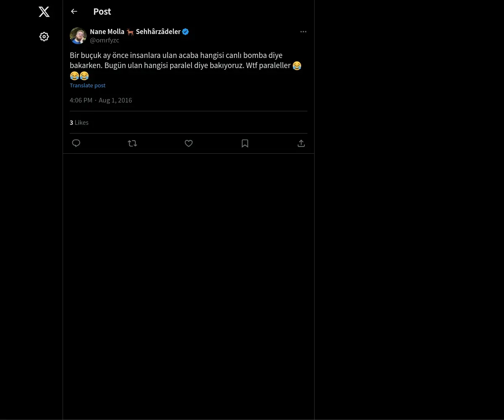Repost this tweet

[132, 143]
